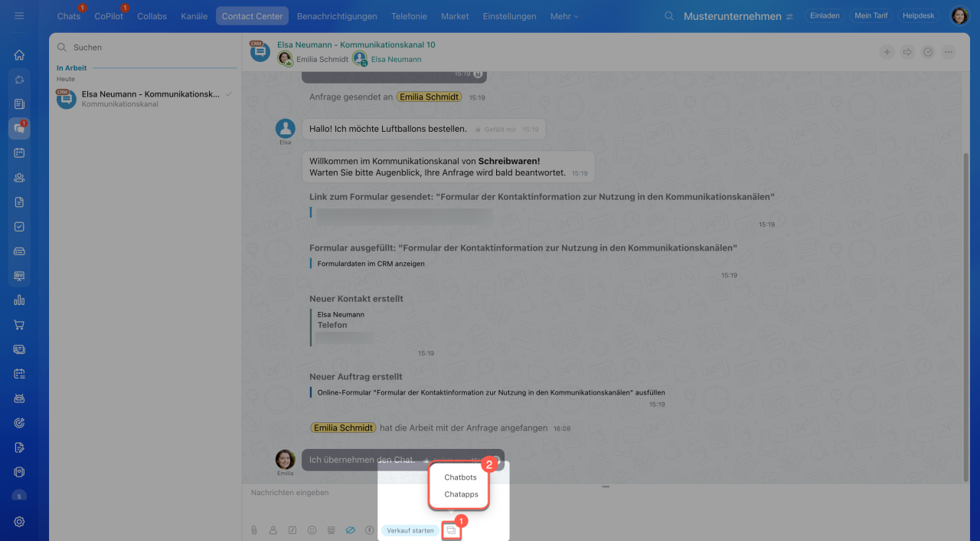Open the Market tab
Viewport: 980px width, 541px height.
point(455,16)
